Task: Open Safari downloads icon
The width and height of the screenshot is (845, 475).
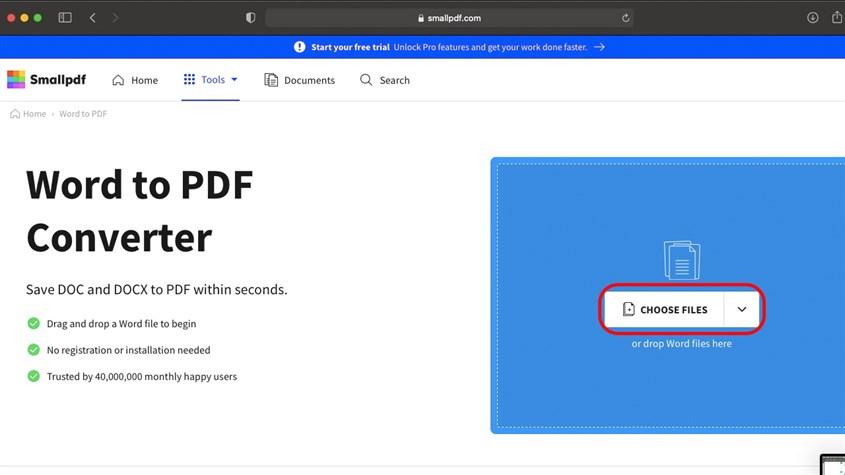Action: (x=812, y=18)
